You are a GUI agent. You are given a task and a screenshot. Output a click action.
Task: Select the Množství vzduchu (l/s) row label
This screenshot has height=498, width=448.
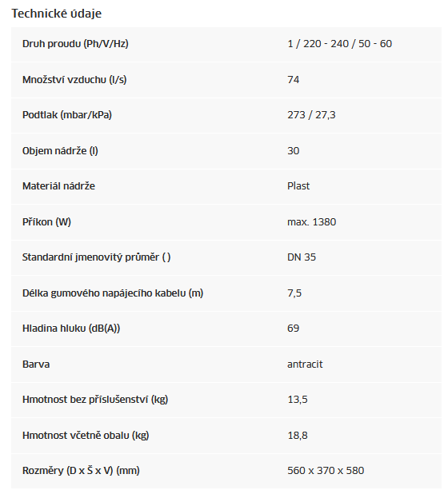point(74,80)
